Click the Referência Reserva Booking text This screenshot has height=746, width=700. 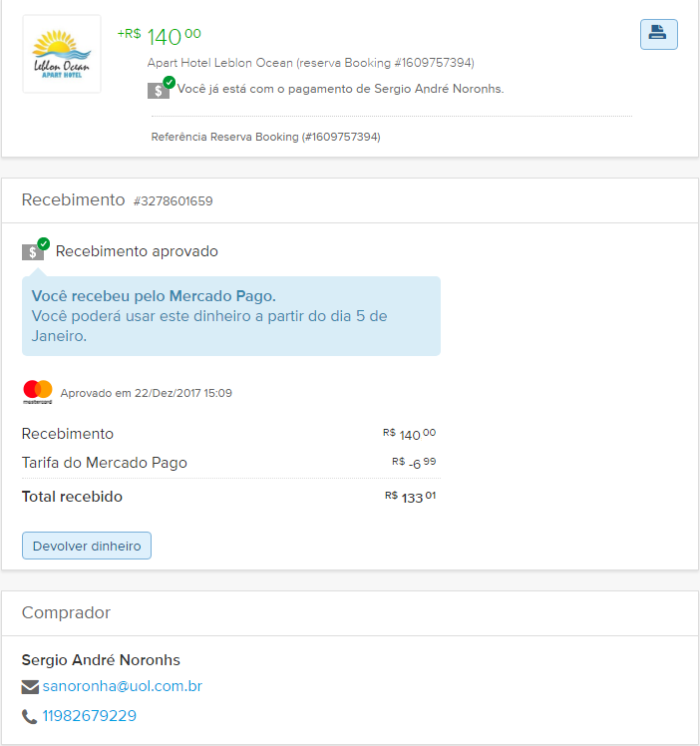pos(266,137)
